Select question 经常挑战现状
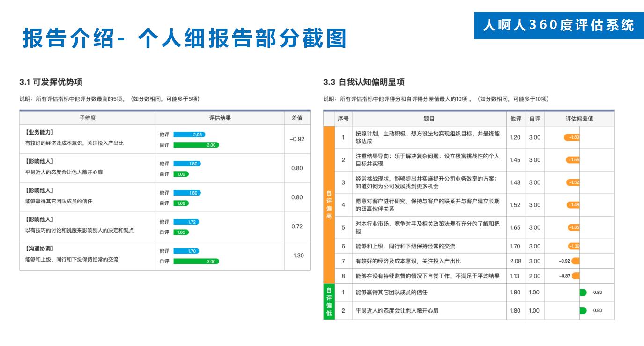This screenshot has width=644, height=346. click(426, 182)
